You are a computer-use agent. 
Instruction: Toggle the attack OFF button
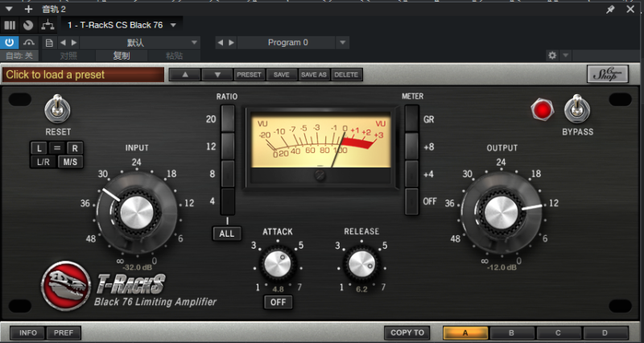click(278, 302)
